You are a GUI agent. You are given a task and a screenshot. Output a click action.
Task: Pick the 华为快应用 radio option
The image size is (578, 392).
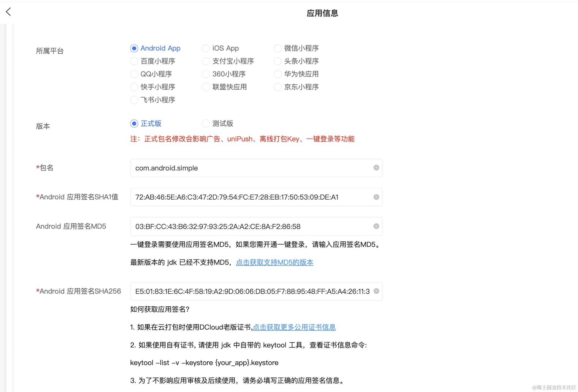point(278,74)
